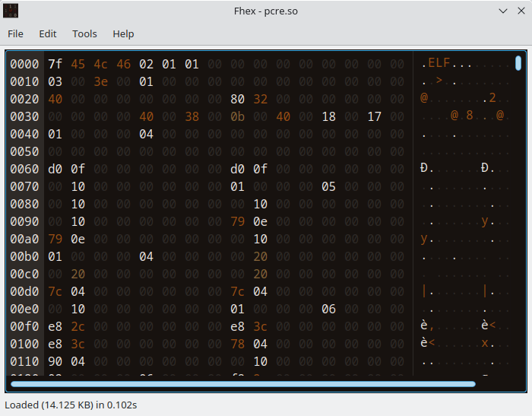Click y character in ASCII row 00a0
The width and height of the screenshot is (532, 416).
click(424, 238)
